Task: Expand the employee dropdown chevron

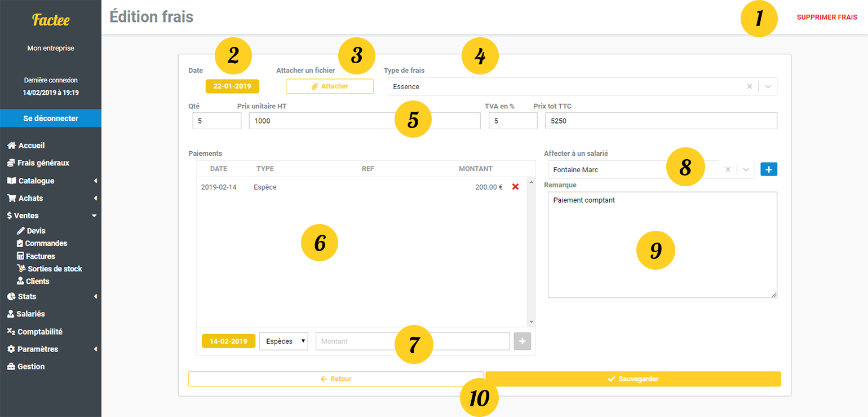Action: 746,169
